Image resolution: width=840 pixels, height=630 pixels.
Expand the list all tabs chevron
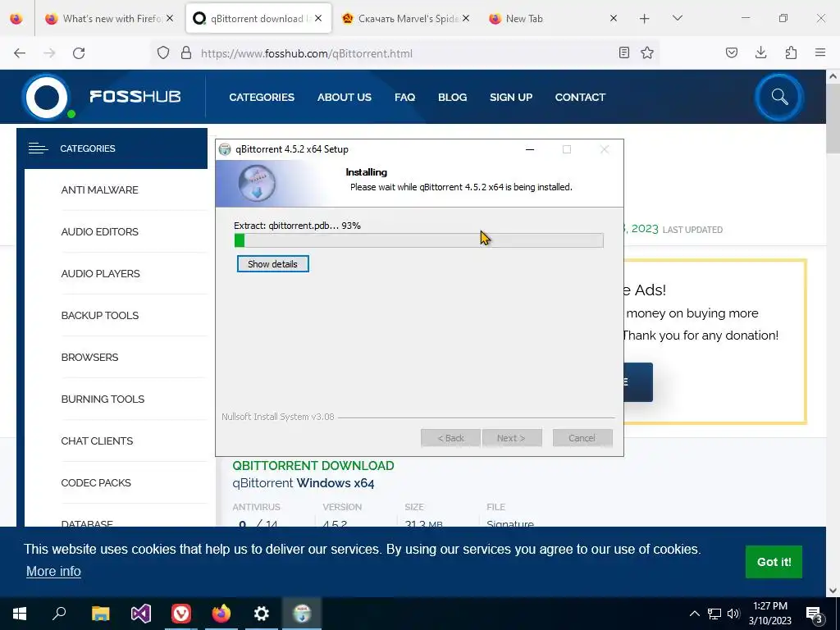[x=677, y=18]
